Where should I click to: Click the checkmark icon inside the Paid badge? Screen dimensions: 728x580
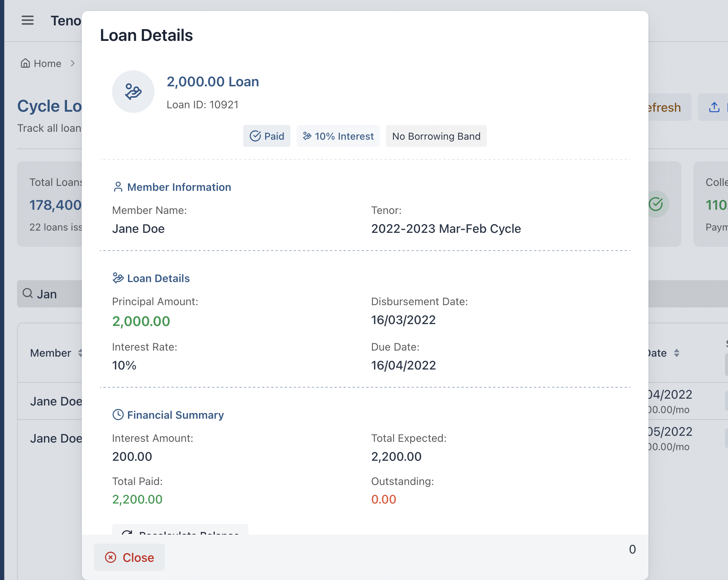pos(255,136)
